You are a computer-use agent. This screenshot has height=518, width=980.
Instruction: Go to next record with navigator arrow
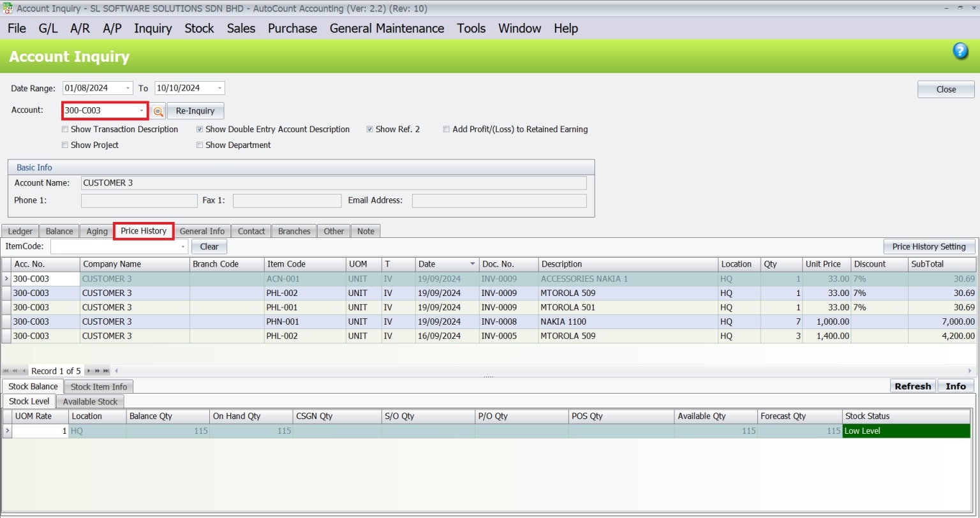pos(89,371)
